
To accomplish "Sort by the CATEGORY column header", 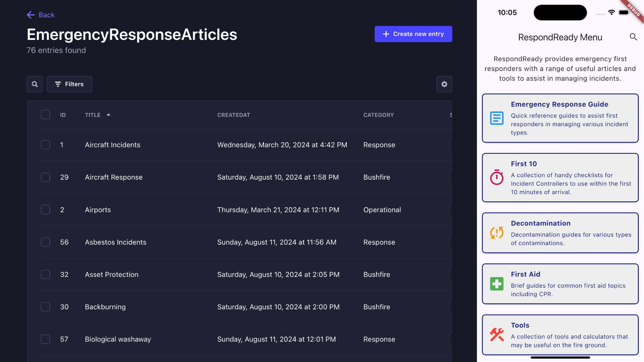I will tap(378, 115).
